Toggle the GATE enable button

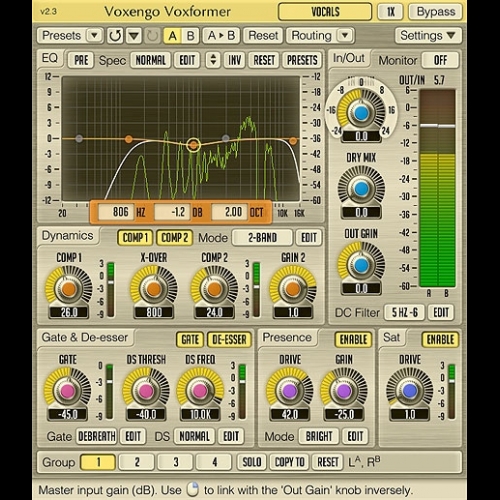(x=190, y=340)
